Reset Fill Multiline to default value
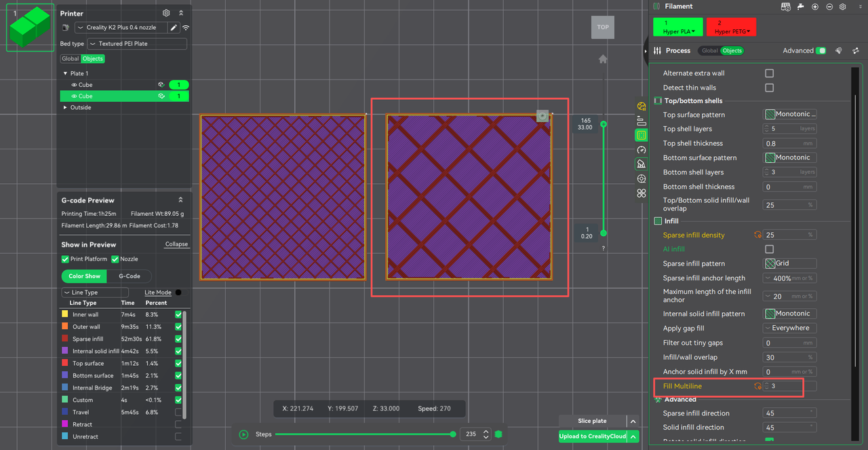This screenshot has height=450, width=868. tap(757, 386)
